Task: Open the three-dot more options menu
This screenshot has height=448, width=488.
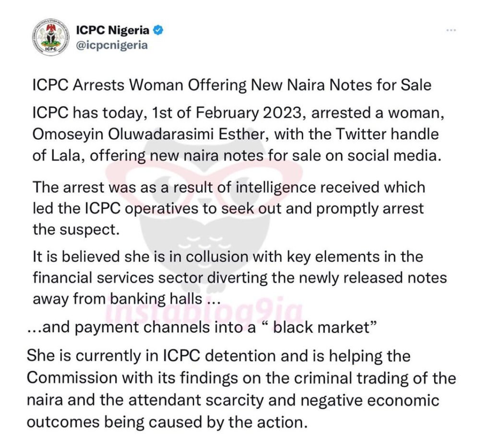Action: [451, 30]
